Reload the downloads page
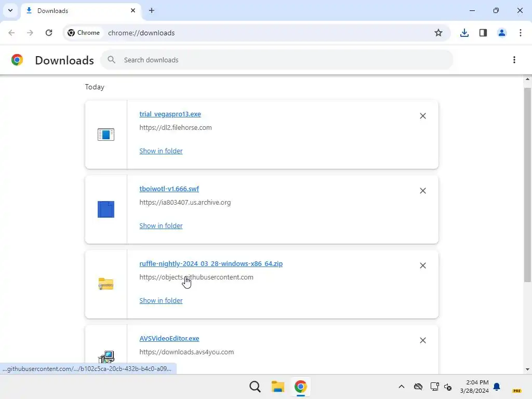The height and width of the screenshot is (399, 532). pos(49,33)
